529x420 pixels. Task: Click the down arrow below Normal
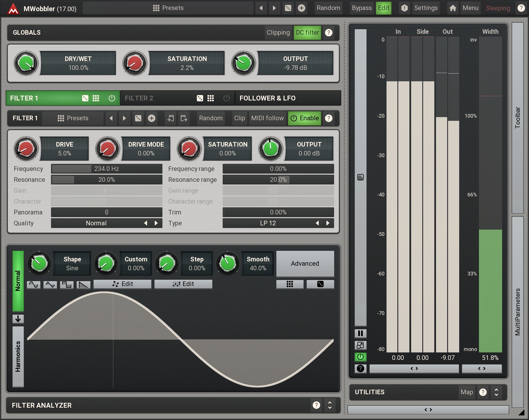coord(18,319)
